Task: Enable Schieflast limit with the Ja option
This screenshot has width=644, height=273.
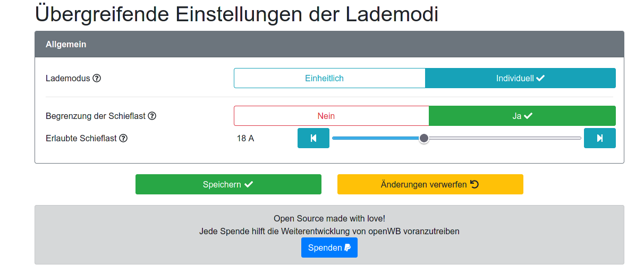Action: 522,116
